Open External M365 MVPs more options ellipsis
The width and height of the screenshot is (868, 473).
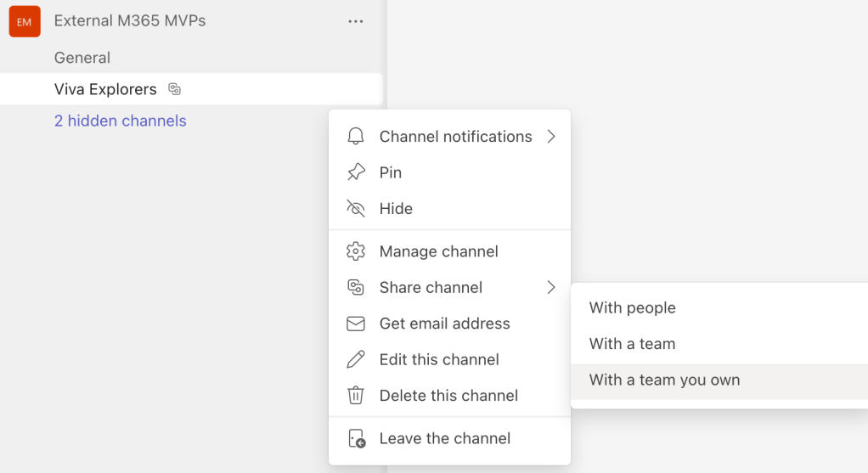tap(356, 21)
